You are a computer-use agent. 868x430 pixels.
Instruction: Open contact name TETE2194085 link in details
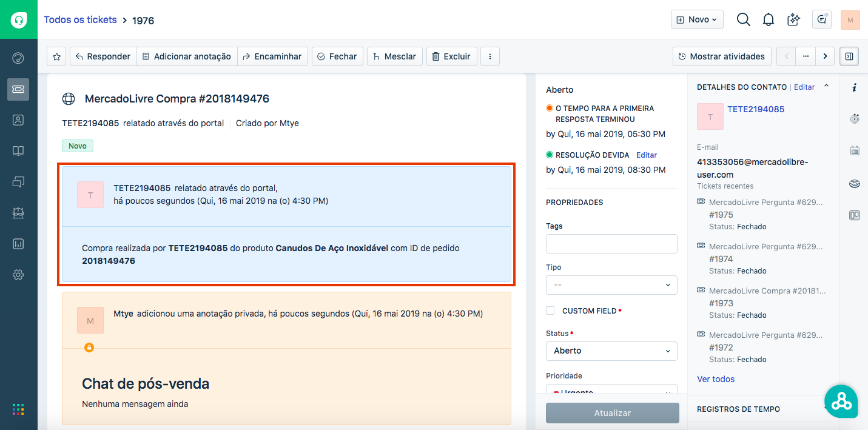point(756,109)
